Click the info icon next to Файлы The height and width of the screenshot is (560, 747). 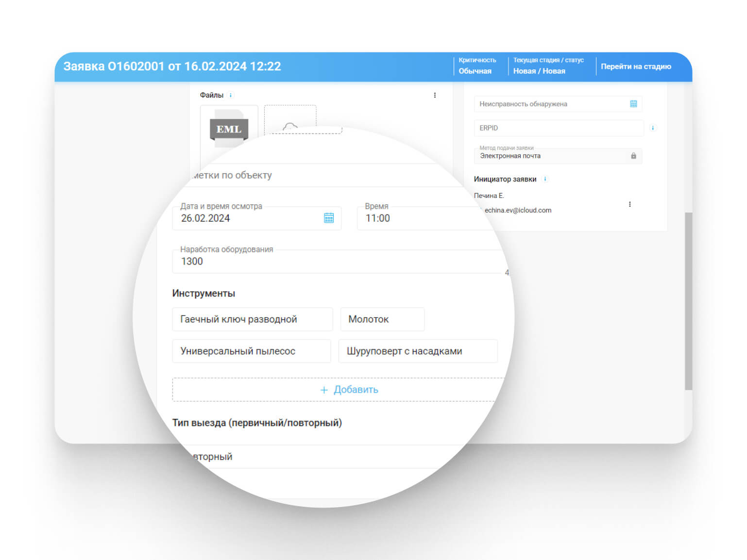231,95
